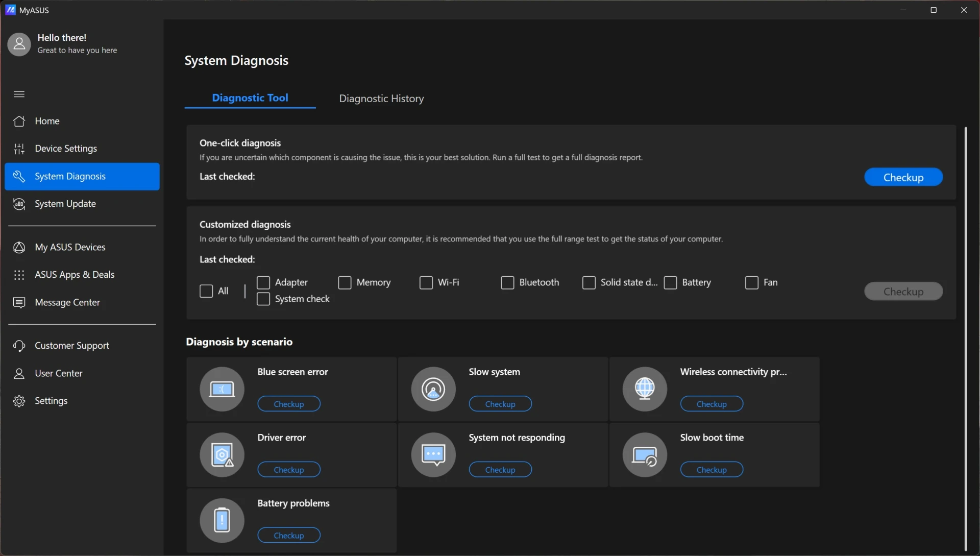Switch to the Diagnostic Tool tab
Image resolution: width=980 pixels, height=556 pixels.
tap(250, 98)
